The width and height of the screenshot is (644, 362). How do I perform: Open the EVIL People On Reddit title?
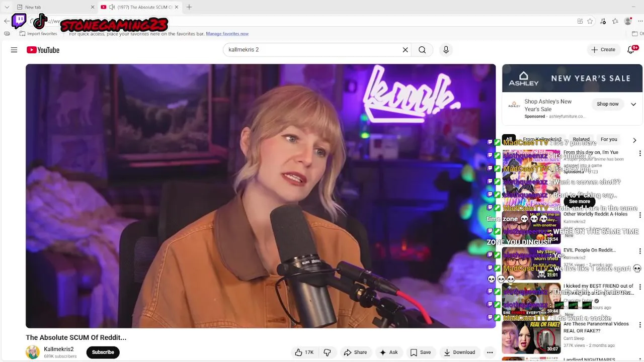tap(590, 250)
